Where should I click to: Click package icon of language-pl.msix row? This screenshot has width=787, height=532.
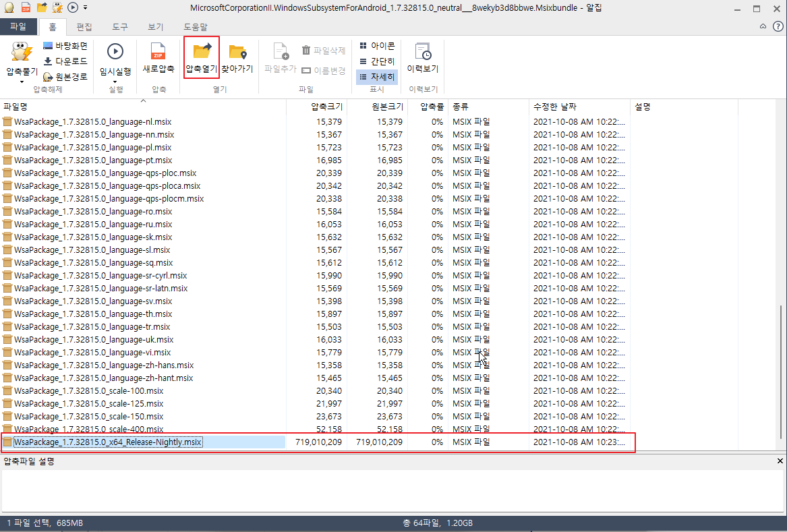click(7, 148)
